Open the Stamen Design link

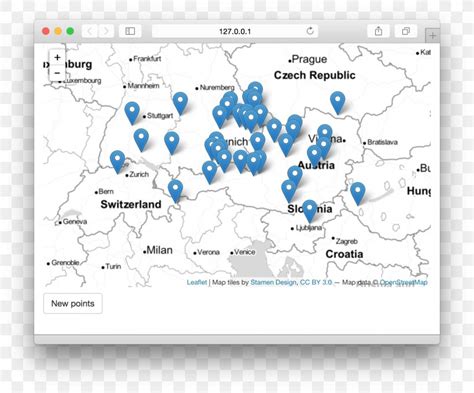coord(273,282)
